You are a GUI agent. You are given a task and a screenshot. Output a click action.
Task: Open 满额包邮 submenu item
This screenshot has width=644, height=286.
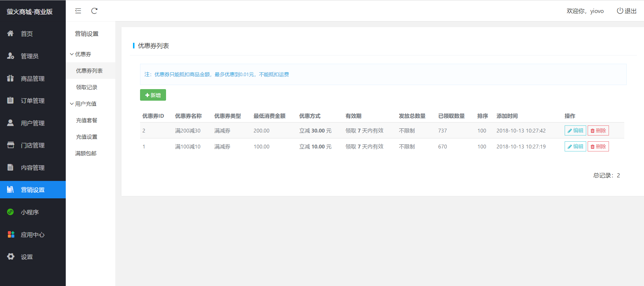(x=86, y=153)
